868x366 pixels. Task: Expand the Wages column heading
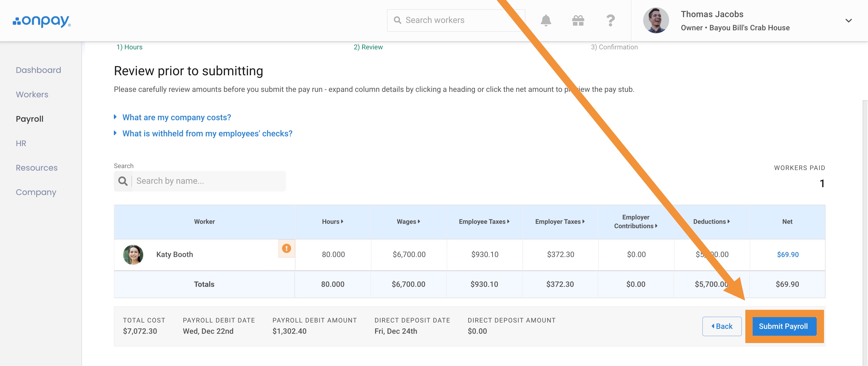(x=408, y=221)
